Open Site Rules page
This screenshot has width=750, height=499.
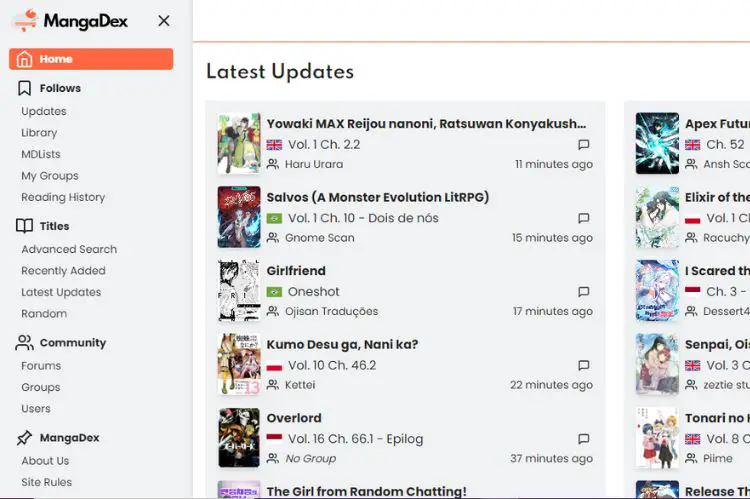pos(46,482)
